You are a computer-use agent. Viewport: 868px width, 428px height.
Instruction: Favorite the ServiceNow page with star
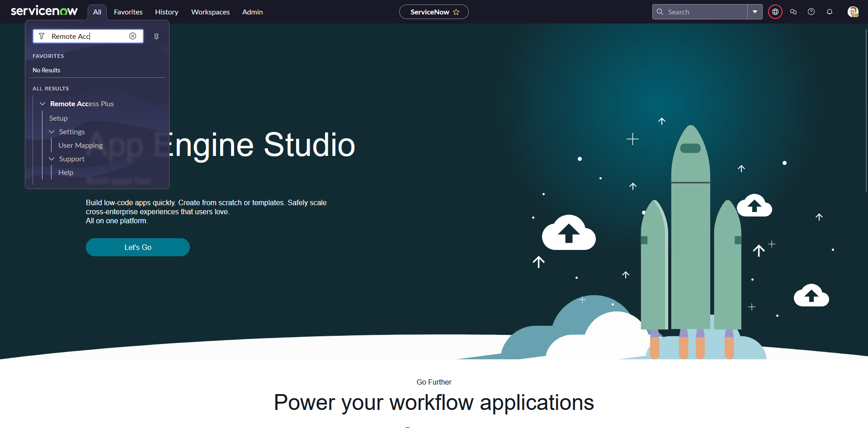tap(456, 12)
